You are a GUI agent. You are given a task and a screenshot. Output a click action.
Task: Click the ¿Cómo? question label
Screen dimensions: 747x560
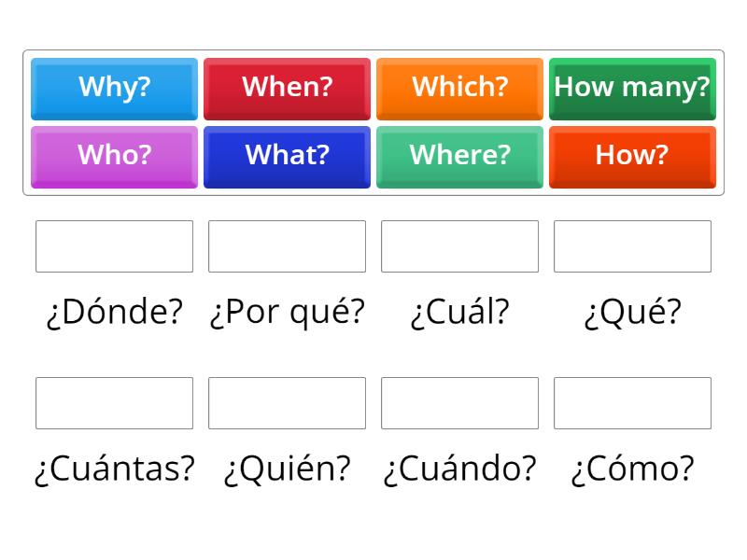tap(632, 469)
